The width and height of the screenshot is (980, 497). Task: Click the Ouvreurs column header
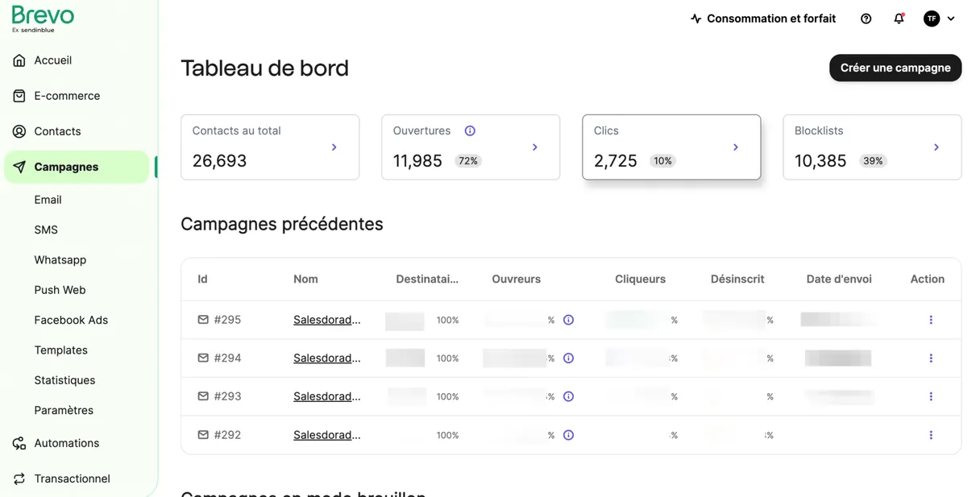[516, 279]
